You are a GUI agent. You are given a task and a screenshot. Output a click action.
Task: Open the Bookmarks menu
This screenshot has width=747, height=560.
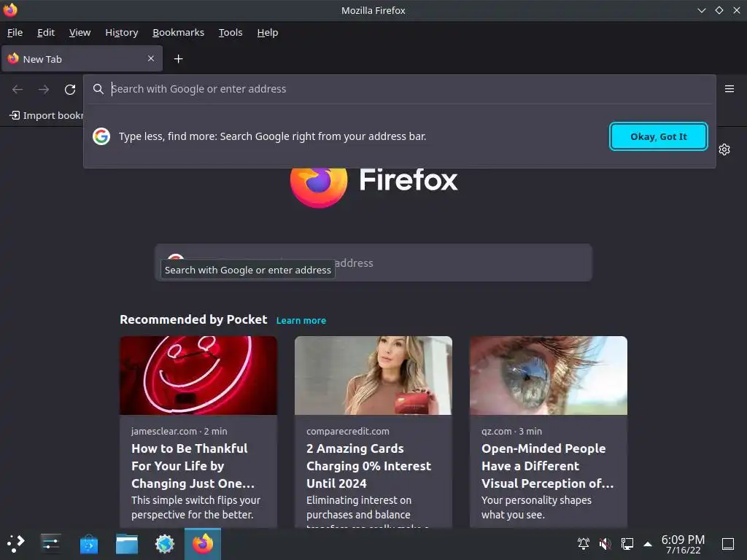(x=178, y=32)
